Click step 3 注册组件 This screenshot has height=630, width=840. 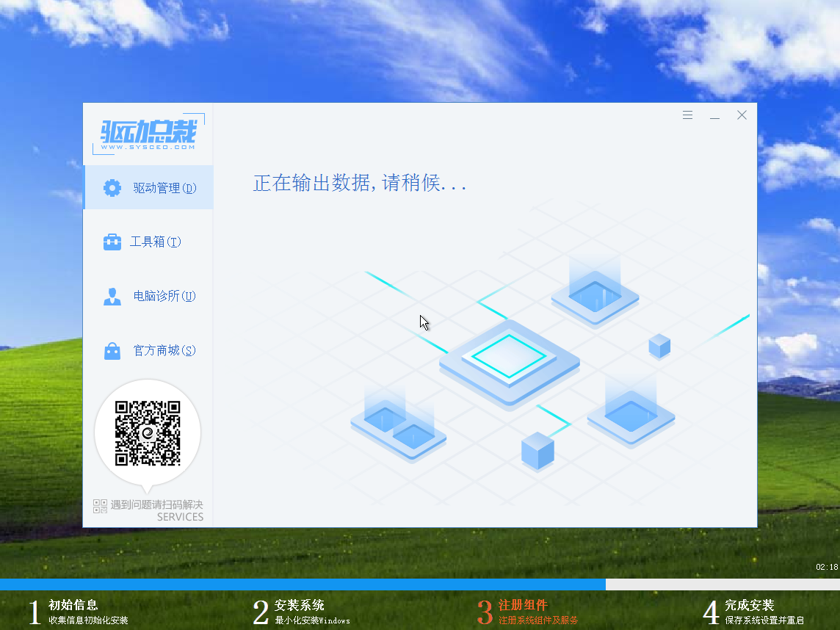click(523, 605)
